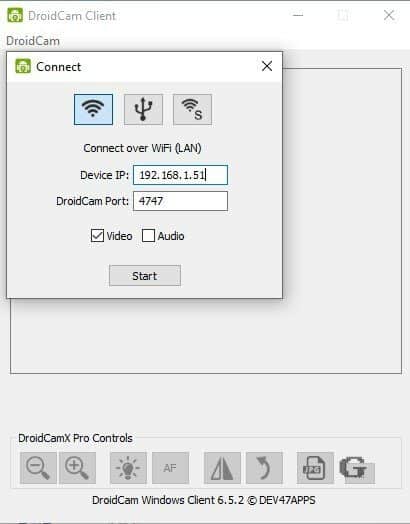Toggle the LED flash light bulb button
The image size is (410, 524).
[128, 468]
